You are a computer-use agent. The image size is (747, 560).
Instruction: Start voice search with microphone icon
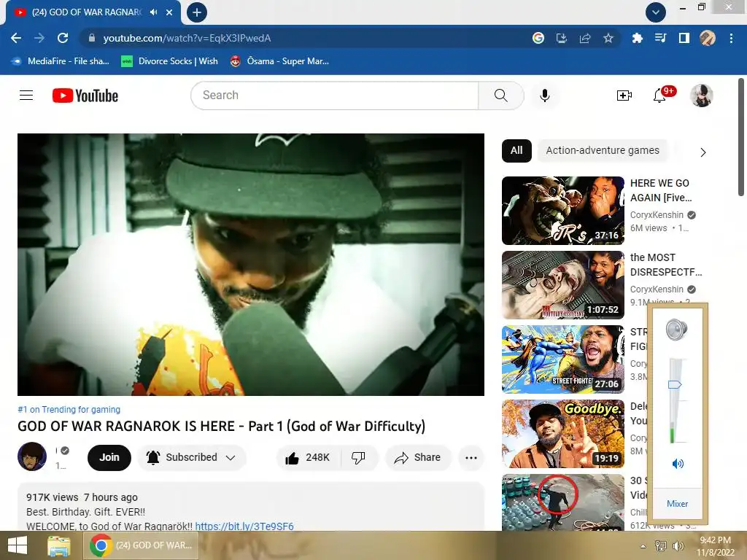544,96
